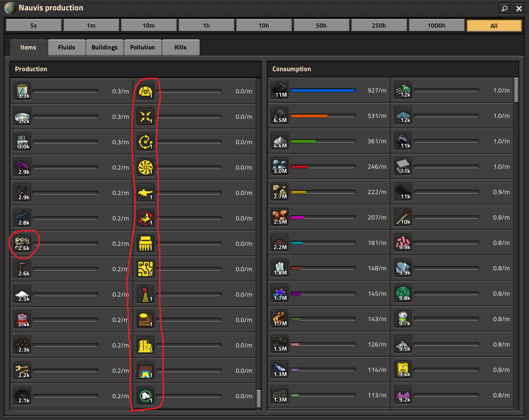Viewport: 529px width, 420px height.
Task: Click the 3.3k production item icon
Action: coord(23,91)
